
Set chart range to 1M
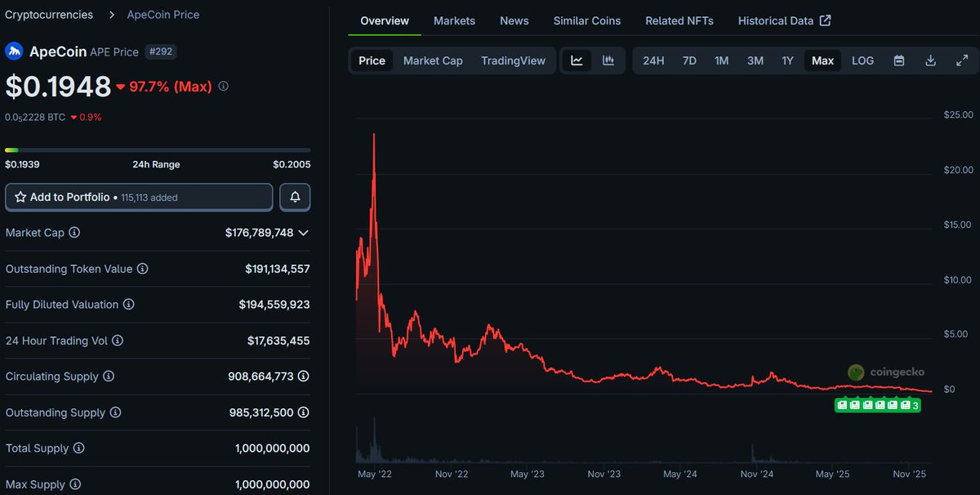pos(721,60)
